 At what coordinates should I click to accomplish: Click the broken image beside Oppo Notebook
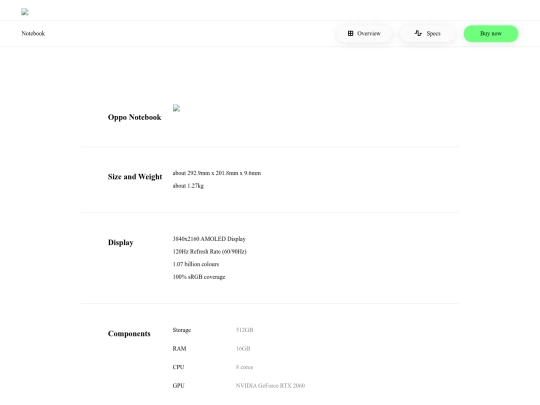176,108
